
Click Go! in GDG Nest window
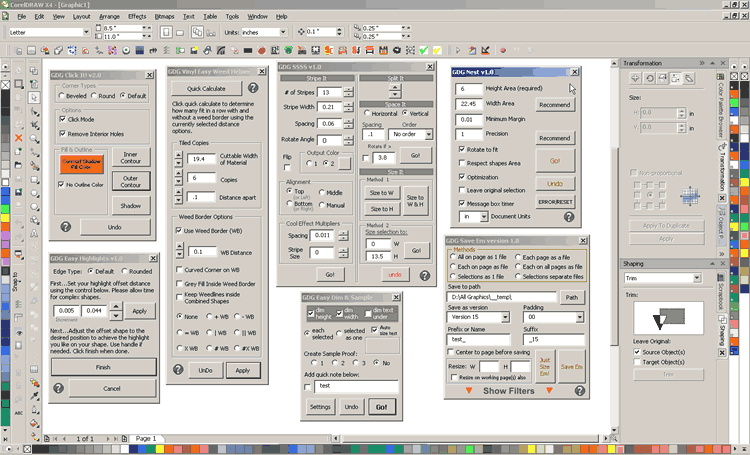click(x=555, y=161)
